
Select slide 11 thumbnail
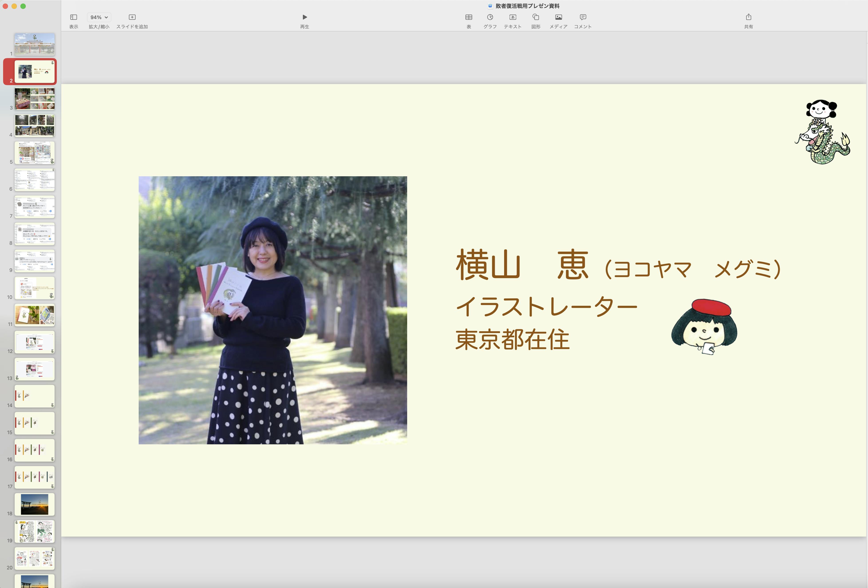click(x=34, y=315)
